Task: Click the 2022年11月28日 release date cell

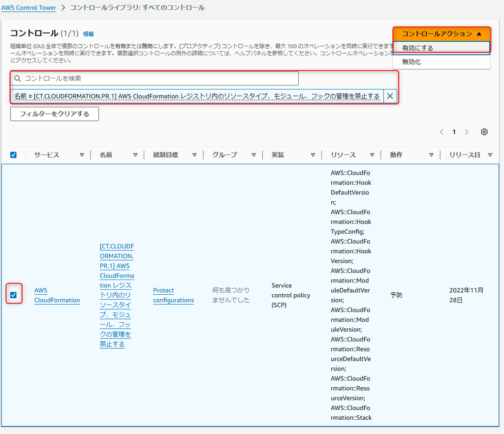Action: point(466,295)
